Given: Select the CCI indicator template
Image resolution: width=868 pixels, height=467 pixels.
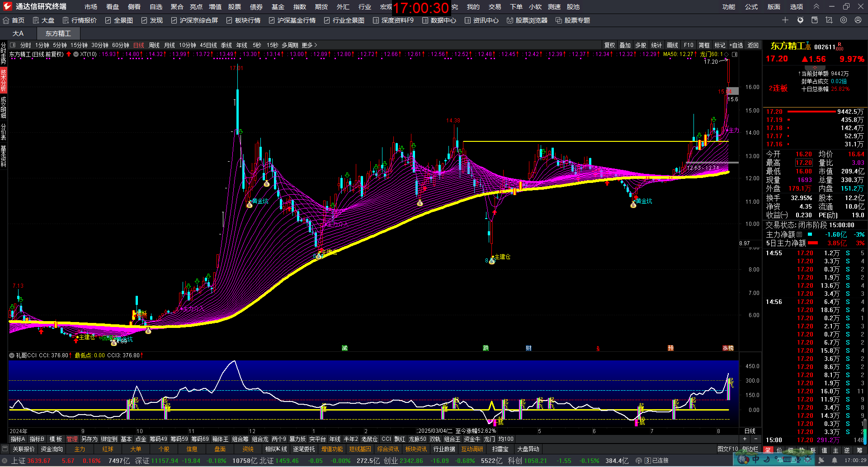Looking at the screenshot, I should pyautogui.click(x=386, y=439).
